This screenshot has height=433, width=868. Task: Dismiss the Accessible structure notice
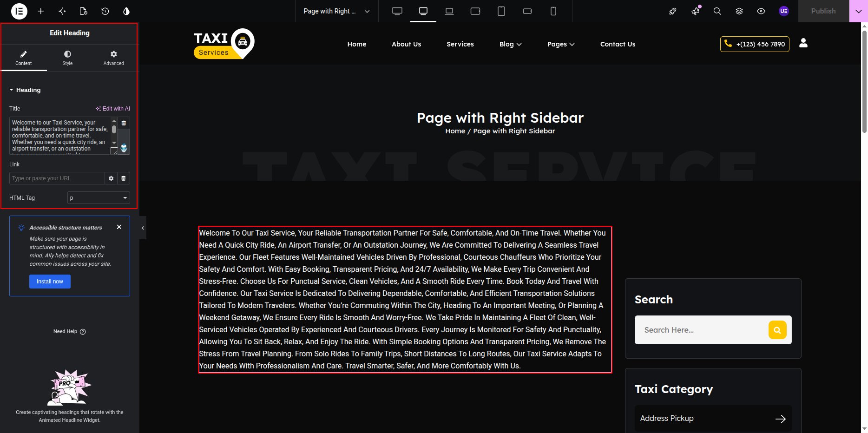119,227
